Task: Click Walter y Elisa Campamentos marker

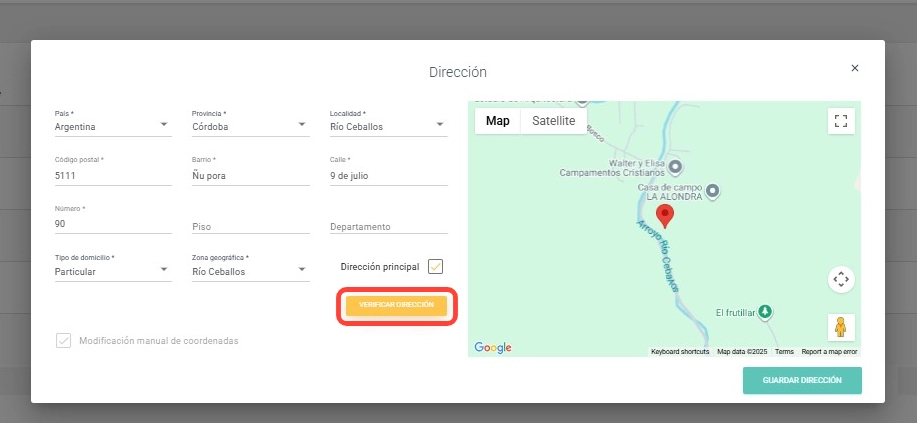Action: [x=675, y=165]
